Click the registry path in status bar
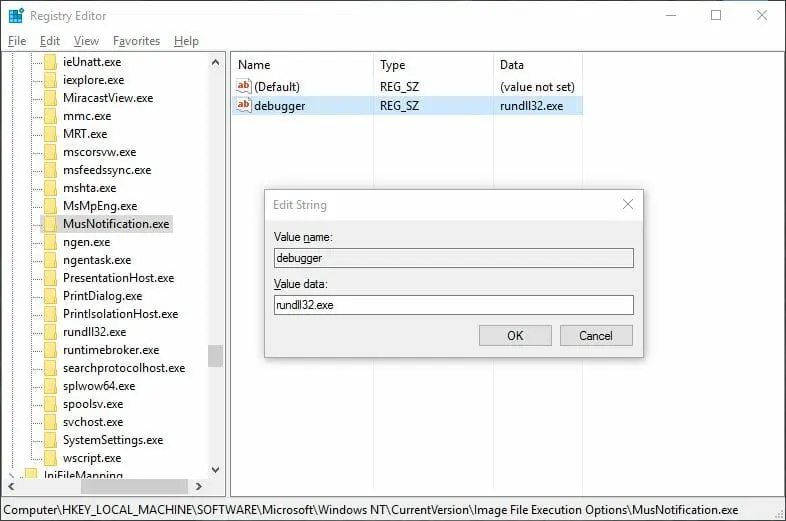Screen dimensions: 786x521 [370, 510]
